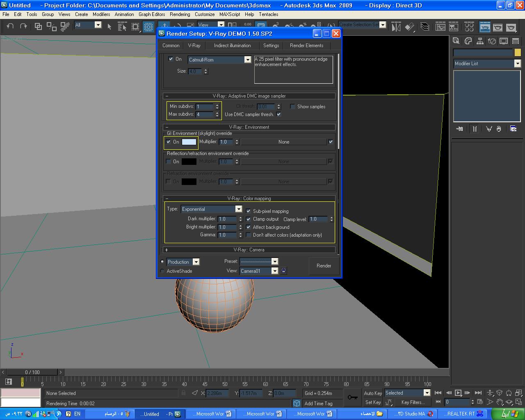Open the Material Editor icon
This screenshot has width=525, height=420.
pos(469,27)
